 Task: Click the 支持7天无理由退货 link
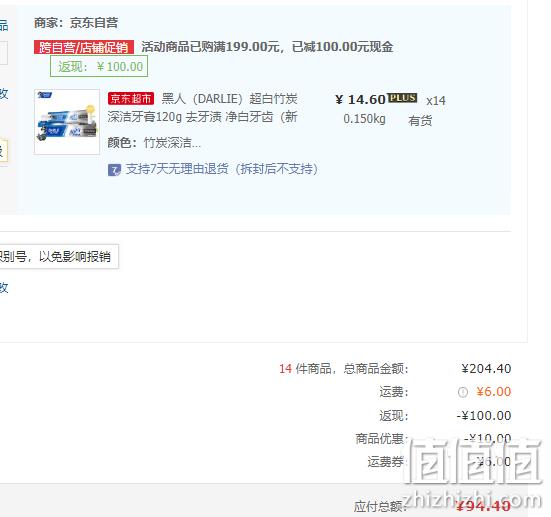[222, 169]
